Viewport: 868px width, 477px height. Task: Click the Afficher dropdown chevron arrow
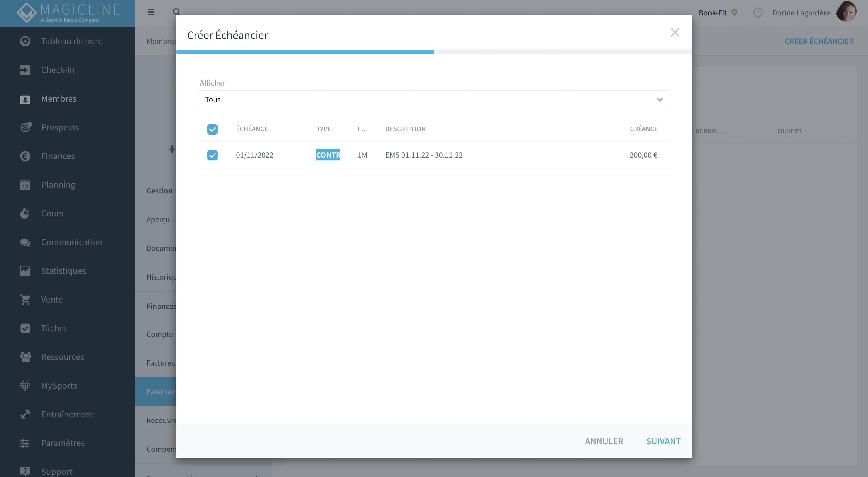point(660,100)
